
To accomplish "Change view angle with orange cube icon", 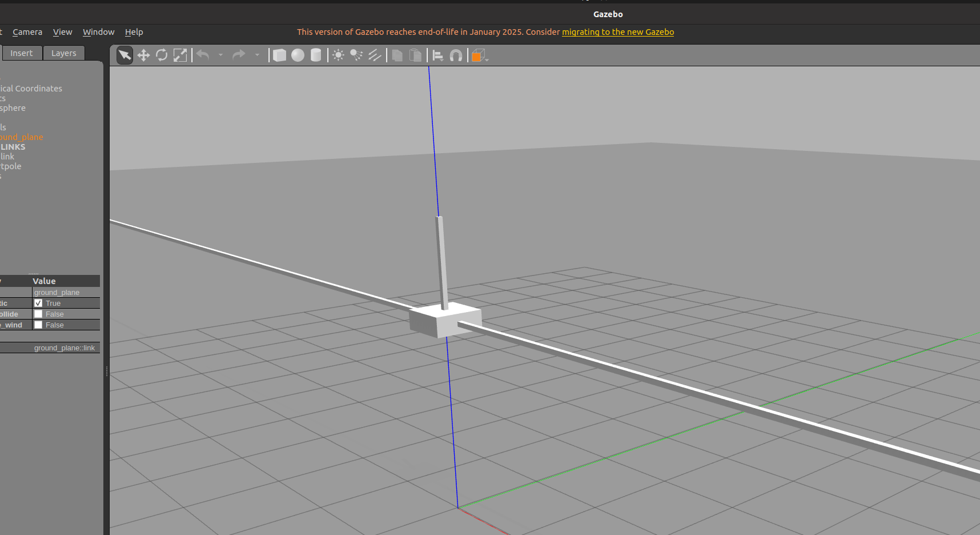I will coord(479,55).
